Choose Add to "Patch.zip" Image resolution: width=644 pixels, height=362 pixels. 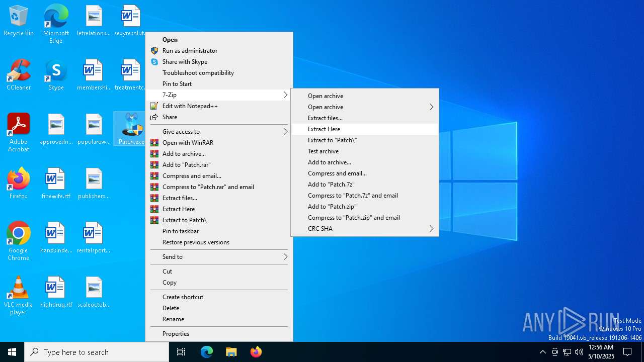pyautogui.click(x=365, y=207)
